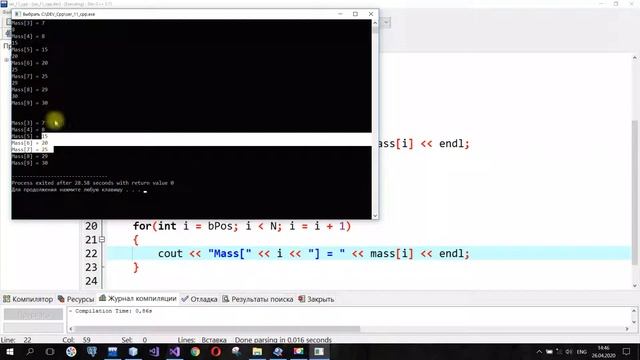
Task: Collapse the code fold at line 21
Action: tap(102, 240)
